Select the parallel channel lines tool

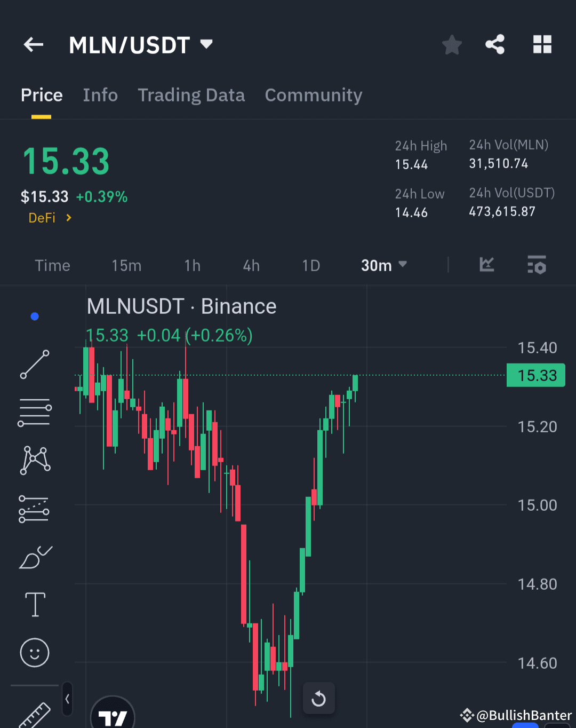click(34, 411)
